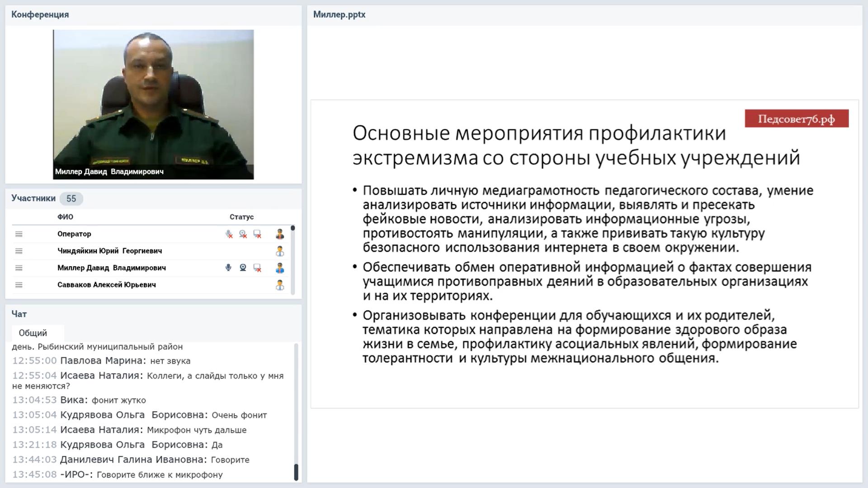
Task: Open the row menu handle for Миллер Давид Владимирович
Action: tap(19, 268)
